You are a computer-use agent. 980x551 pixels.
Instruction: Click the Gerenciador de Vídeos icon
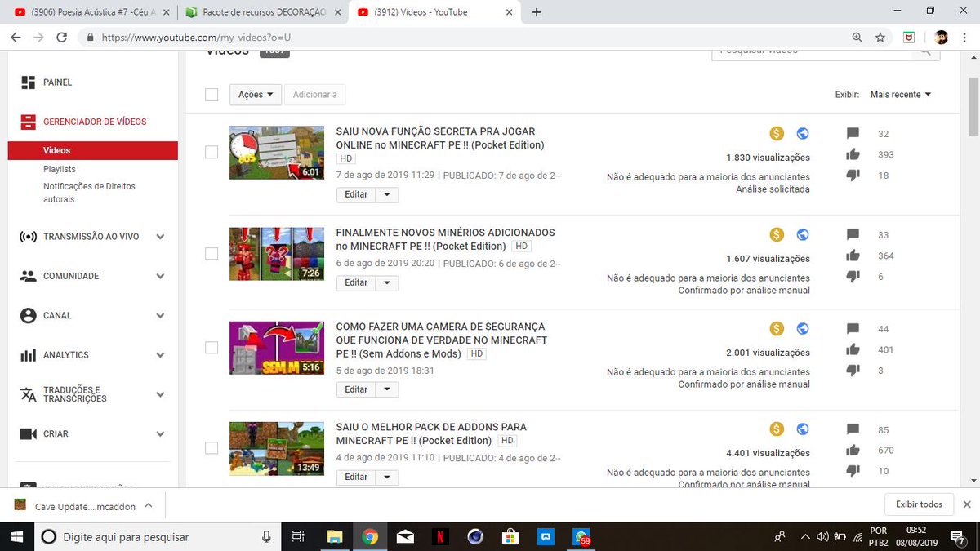click(29, 122)
